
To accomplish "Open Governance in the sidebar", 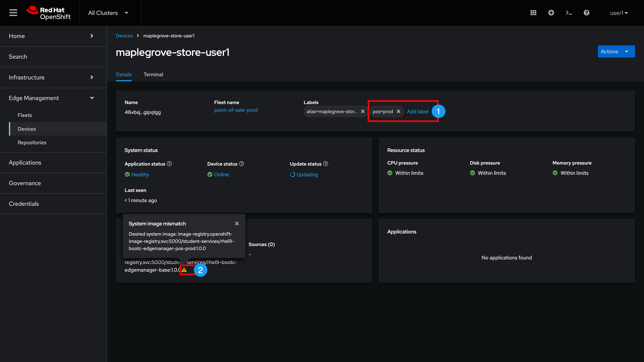I will pyautogui.click(x=53, y=183).
